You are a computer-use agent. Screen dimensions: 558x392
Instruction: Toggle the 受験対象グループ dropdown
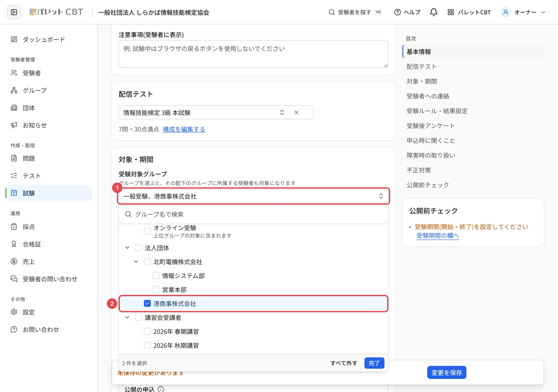pos(253,196)
